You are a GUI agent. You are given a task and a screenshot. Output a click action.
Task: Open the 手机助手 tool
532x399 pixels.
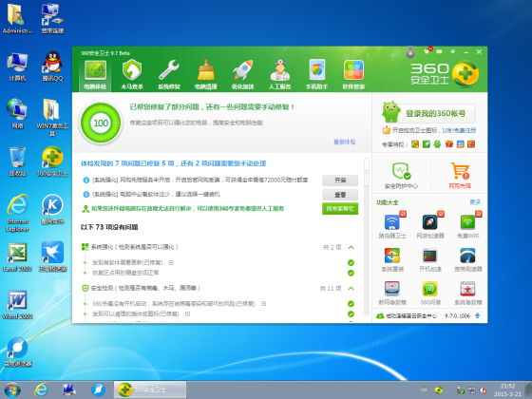317,75
